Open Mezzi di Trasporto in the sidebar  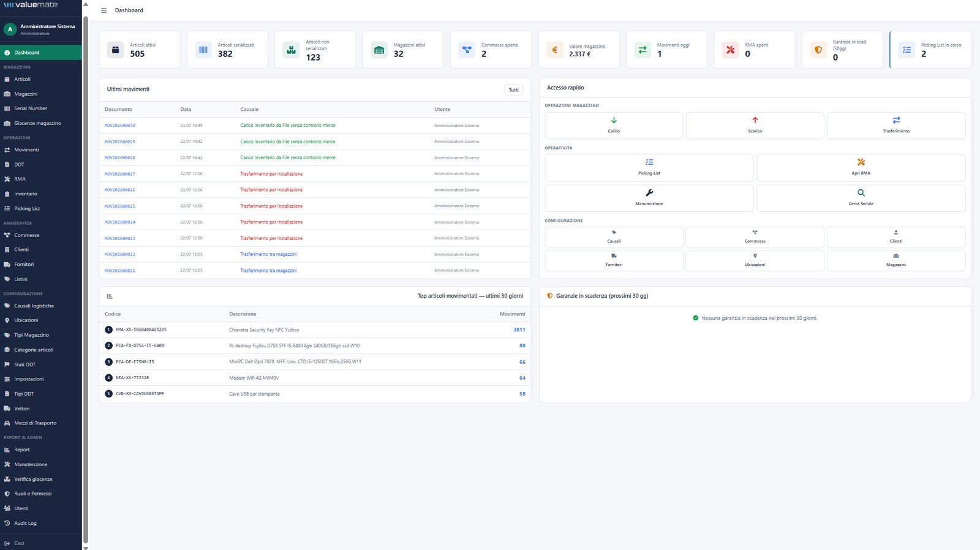point(40,423)
